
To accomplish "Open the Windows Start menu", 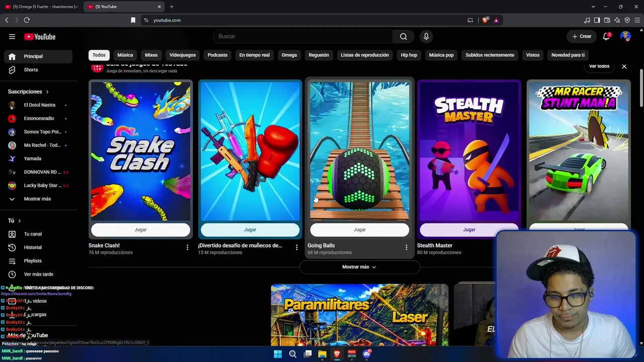I will (x=278, y=354).
